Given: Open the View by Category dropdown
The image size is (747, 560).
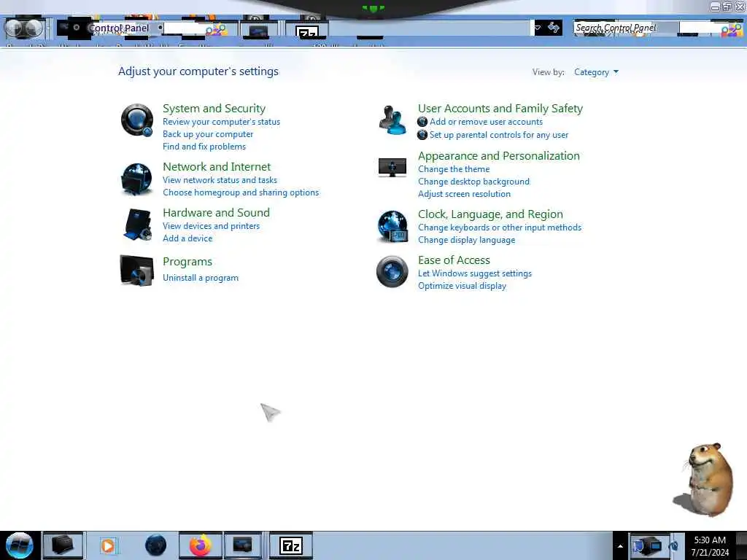Looking at the screenshot, I should click(x=596, y=72).
